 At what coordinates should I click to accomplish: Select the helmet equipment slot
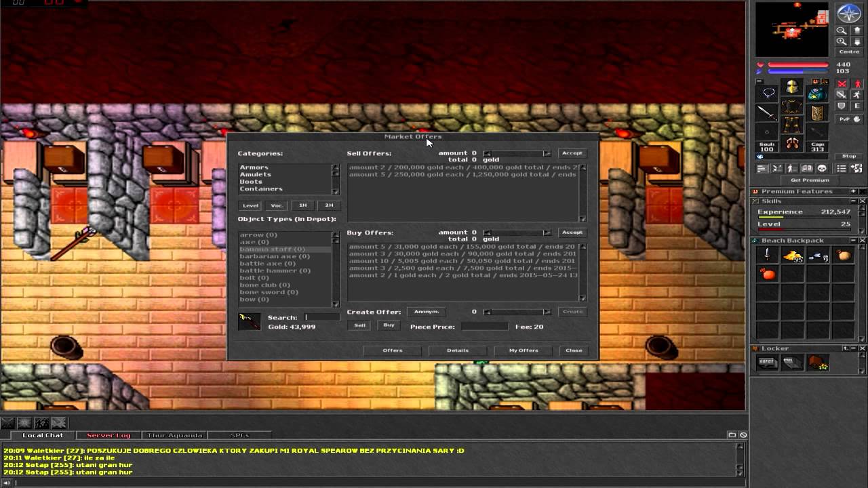(792, 87)
